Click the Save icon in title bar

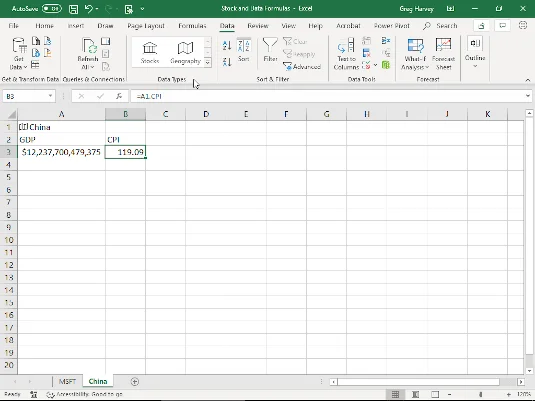pos(73,9)
